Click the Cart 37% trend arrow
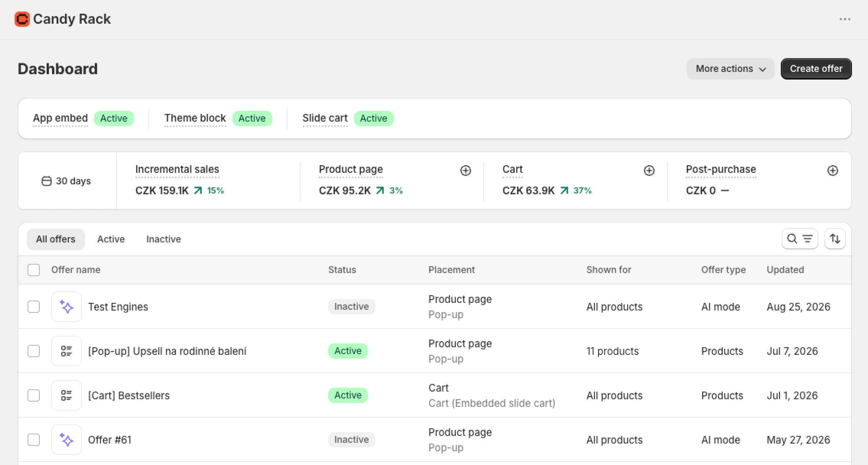Viewport: 868px width, 465px height. click(x=564, y=190)
